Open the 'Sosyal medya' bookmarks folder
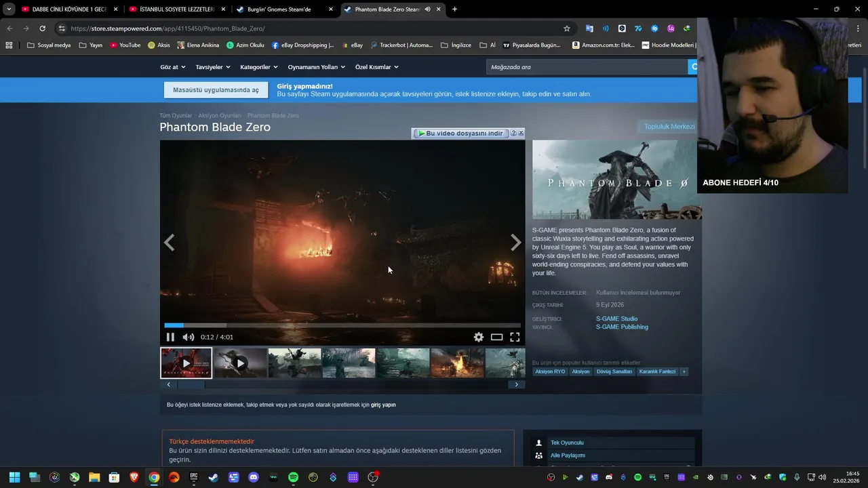This screenshot has height=488, width=868. click(x=49, y=45)
